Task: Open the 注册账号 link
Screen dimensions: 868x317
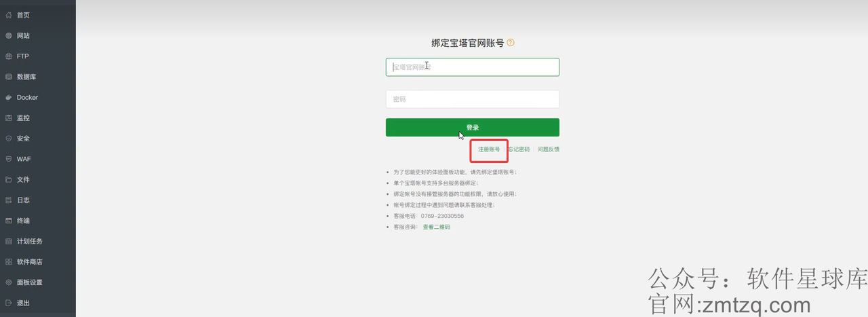Action: coord(489,149)
